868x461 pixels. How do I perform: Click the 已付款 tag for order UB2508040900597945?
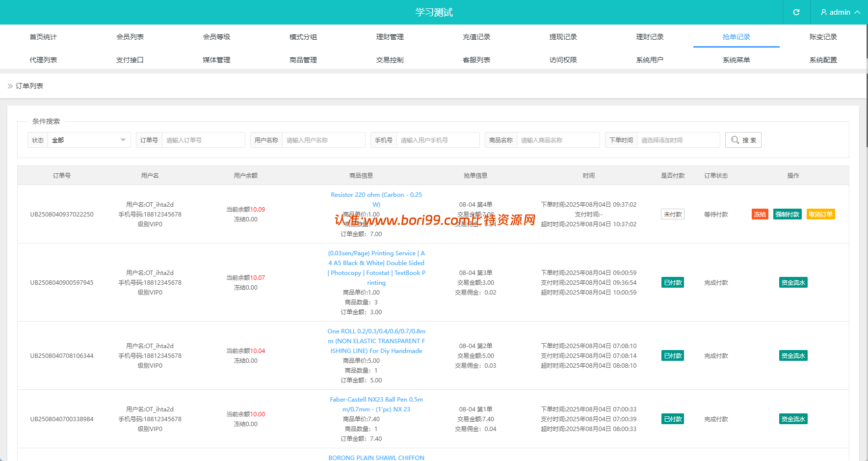point(673,282)
